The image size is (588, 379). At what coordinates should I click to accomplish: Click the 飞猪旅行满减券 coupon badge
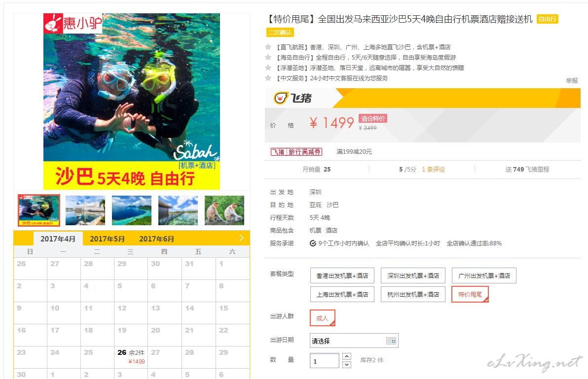[296, 152]
